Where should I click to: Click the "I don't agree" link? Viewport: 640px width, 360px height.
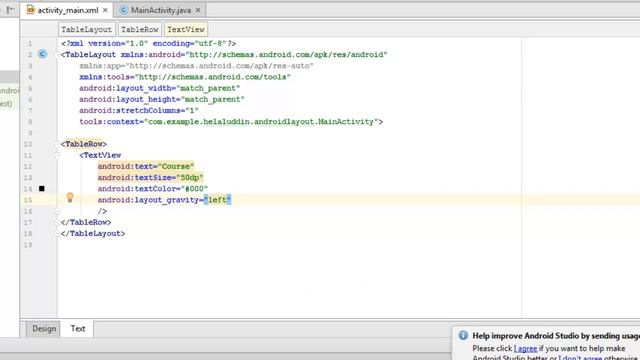pos(580,357)
